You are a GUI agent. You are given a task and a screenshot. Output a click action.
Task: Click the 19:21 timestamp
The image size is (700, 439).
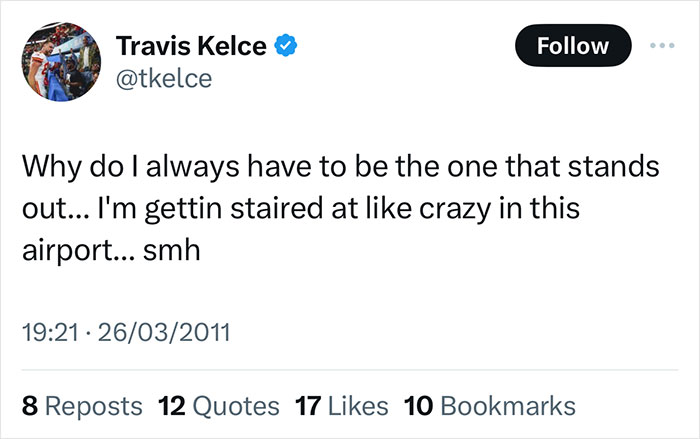44,331
